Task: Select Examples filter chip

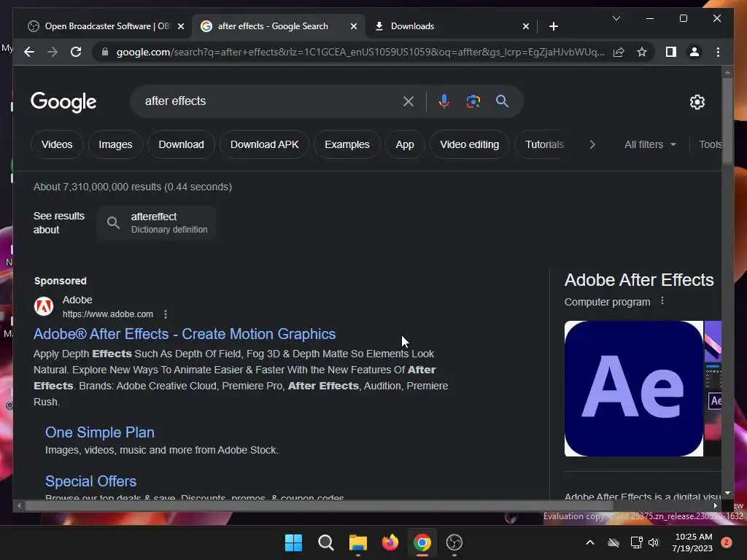Action: (x=347, y=144)
